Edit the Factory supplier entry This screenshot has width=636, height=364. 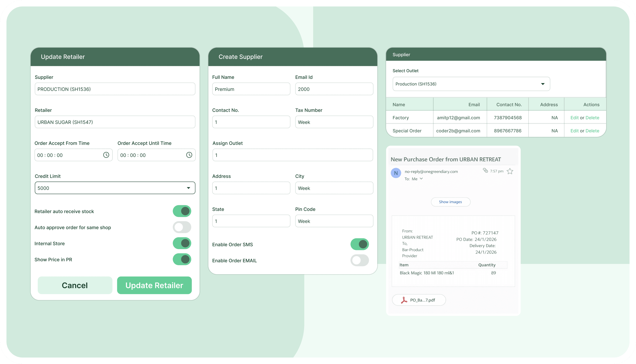tap(575, 117)
